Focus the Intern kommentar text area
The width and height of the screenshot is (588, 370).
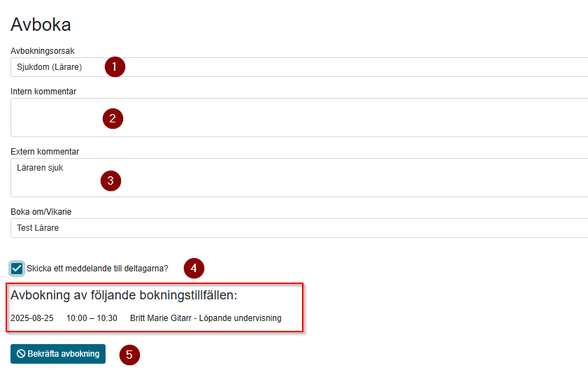299,118
